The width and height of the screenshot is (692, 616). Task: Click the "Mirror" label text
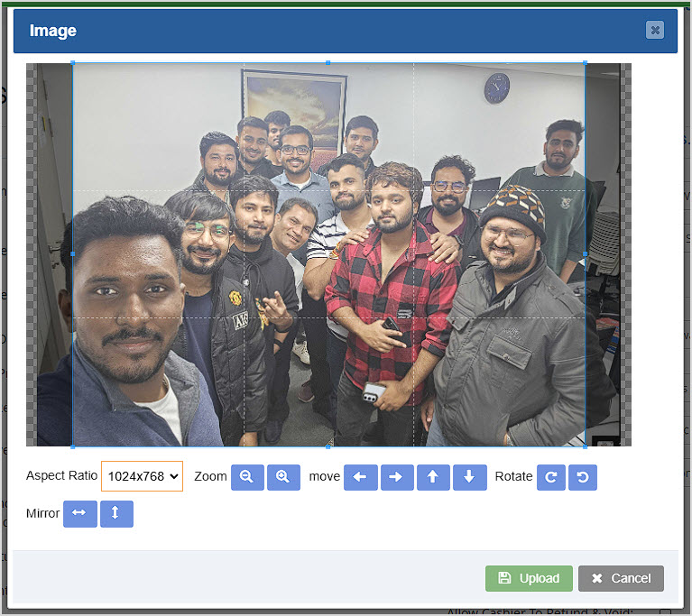click(42, 513)
